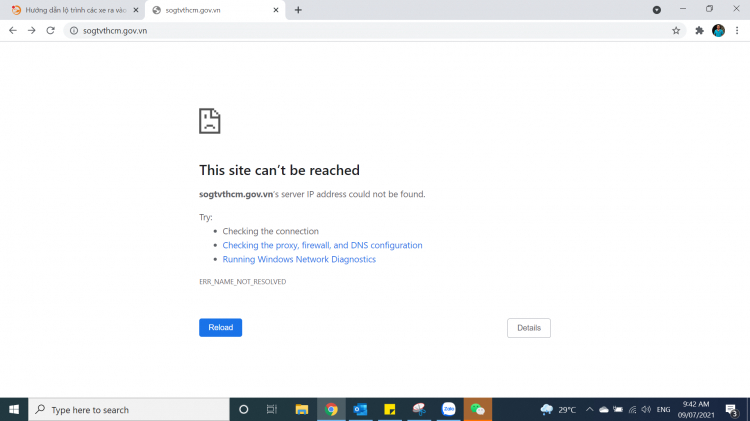Click the ERR_NAME_NOT_RESOLVED error code
750x421 pixels.
click(x=243, y=282)
